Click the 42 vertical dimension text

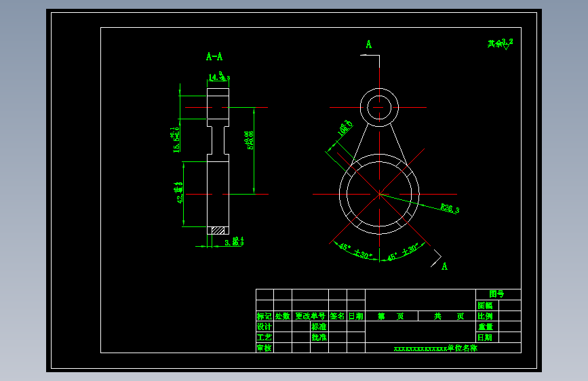coord(180,193)
